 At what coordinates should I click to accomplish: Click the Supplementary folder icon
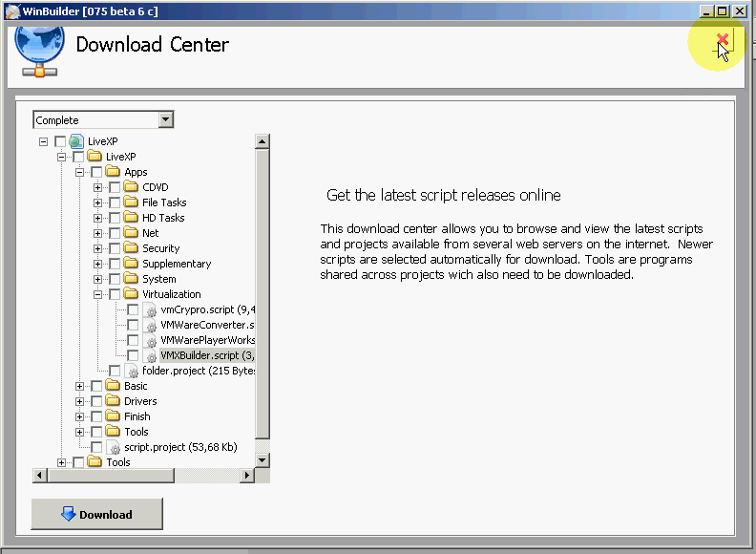131,264
